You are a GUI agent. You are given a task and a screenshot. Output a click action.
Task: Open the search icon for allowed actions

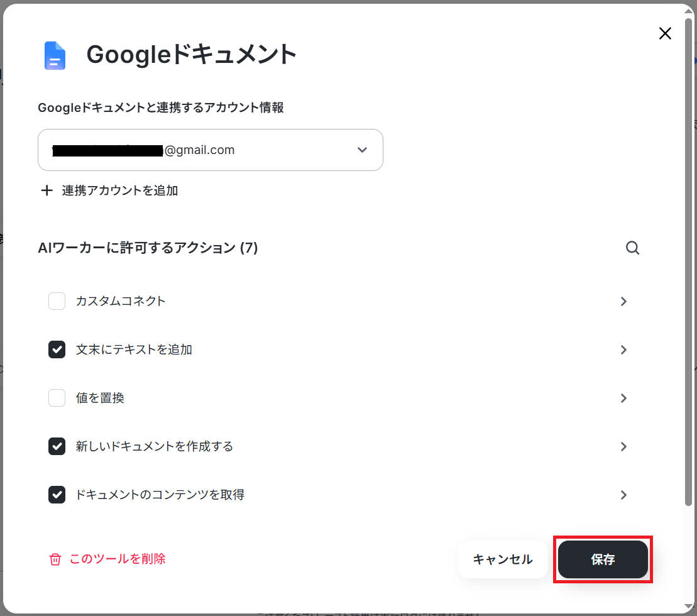point(632,248)
